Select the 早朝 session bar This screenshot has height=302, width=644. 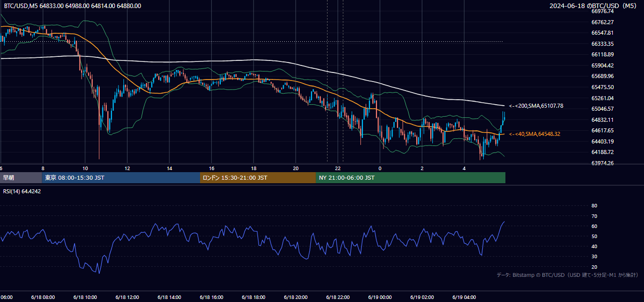pos(21,178)
